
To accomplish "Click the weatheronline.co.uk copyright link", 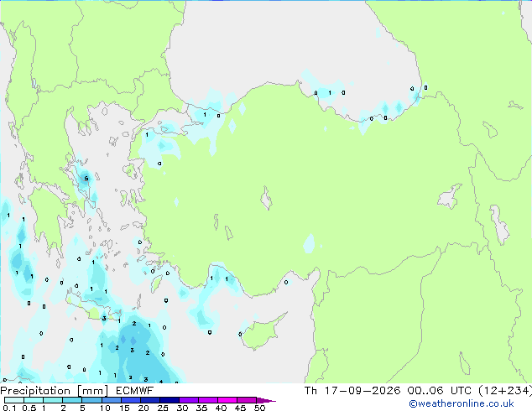I will [x=461, y=403].
